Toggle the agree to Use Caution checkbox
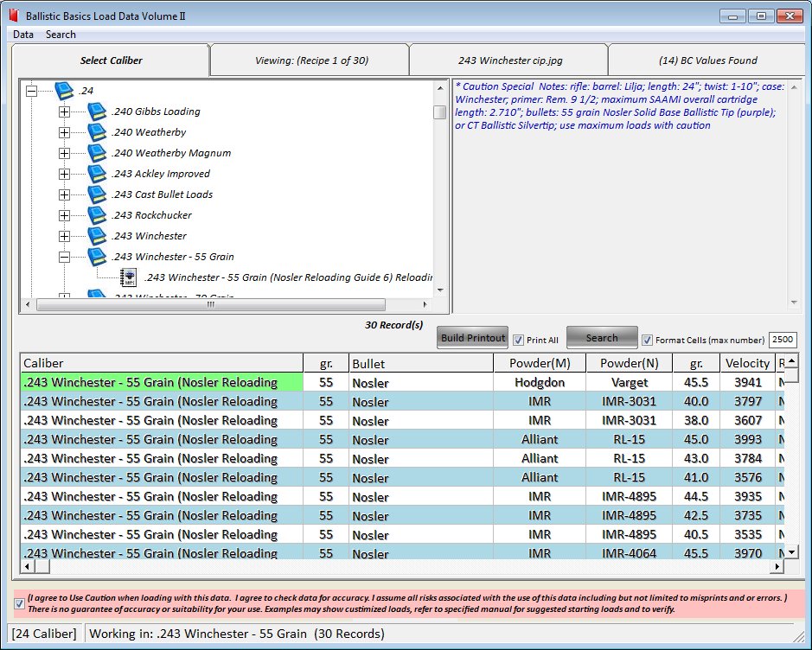The height and width of the screenshot is (650, 812). (20, 603)
